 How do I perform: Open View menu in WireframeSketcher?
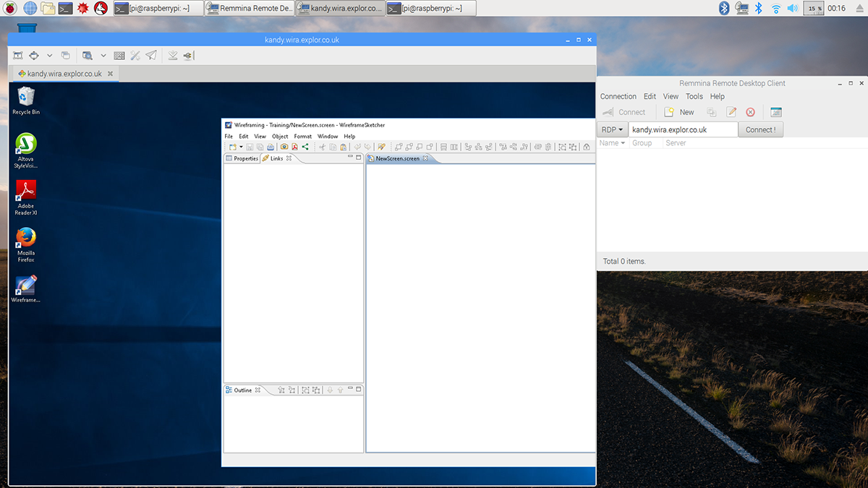click(x=260, y=136)
